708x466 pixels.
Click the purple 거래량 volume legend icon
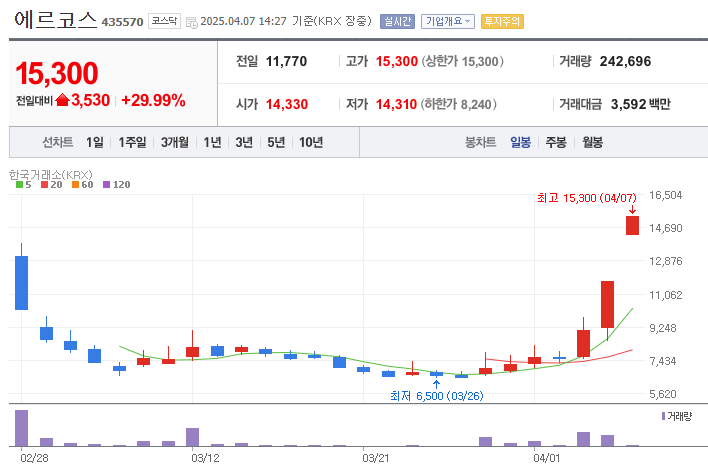[x=663, y=415]
